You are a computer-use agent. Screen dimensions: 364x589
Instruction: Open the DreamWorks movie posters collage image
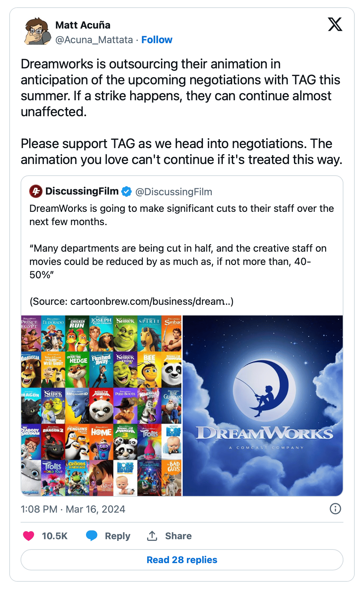[101, 406]
